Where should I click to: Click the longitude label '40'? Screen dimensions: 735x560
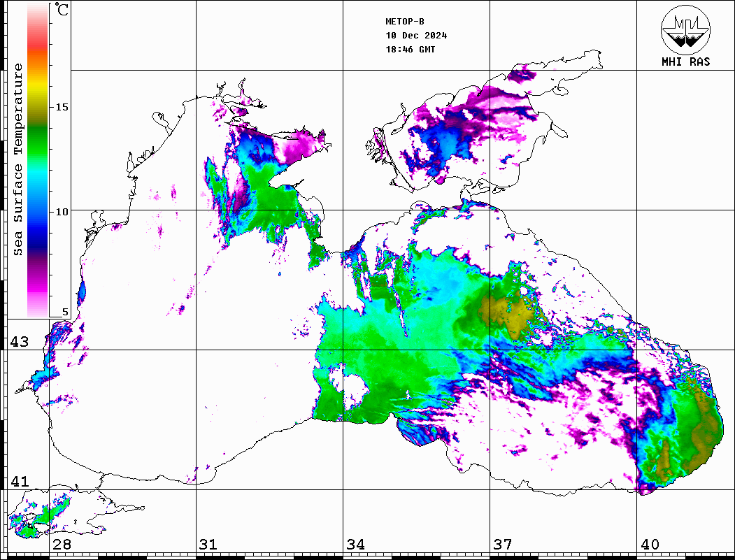[x=650, y=544]
